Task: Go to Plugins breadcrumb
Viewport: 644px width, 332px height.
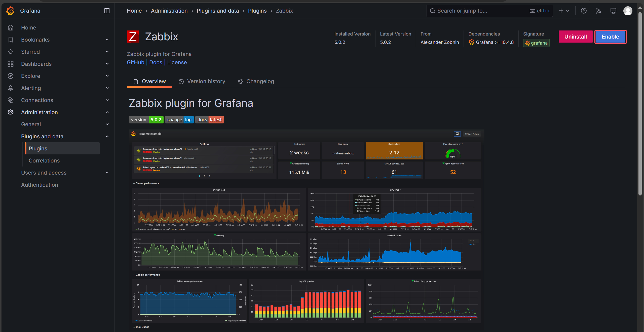Action: pyautogui.click(x=257, y=11)
